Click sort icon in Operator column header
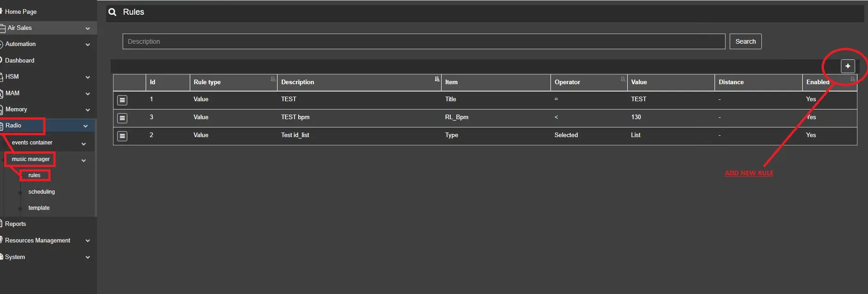The width and height of the screenshot is (868, 294). (623, 79)
